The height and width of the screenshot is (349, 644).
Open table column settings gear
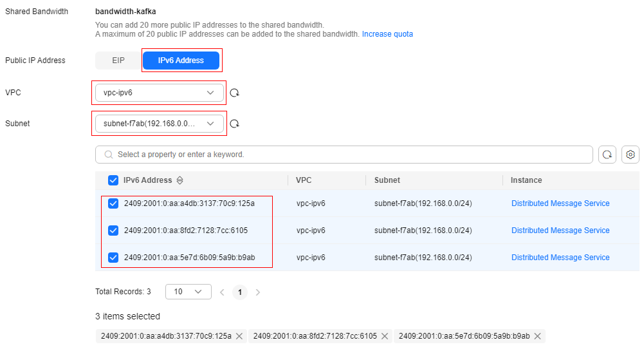[x=630, y=155]
